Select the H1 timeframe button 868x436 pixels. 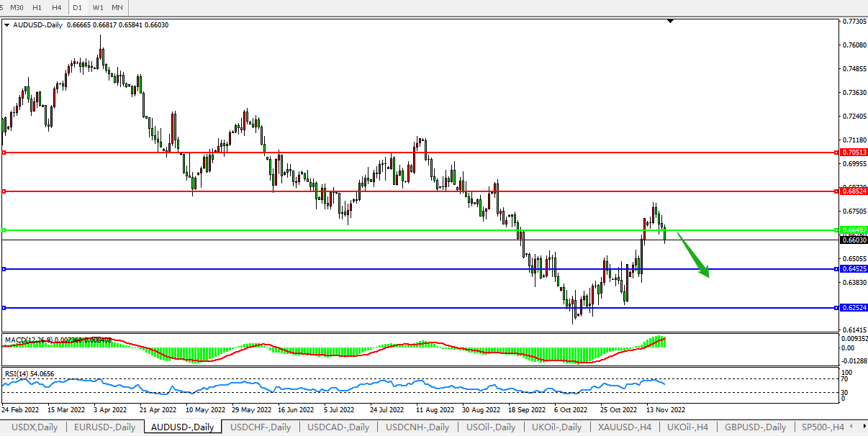(x=37, y=7)
